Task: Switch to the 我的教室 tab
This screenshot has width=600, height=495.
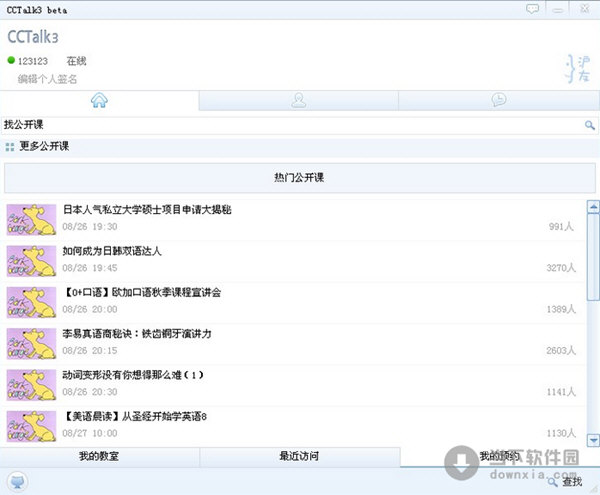Action: click(99, 456)
